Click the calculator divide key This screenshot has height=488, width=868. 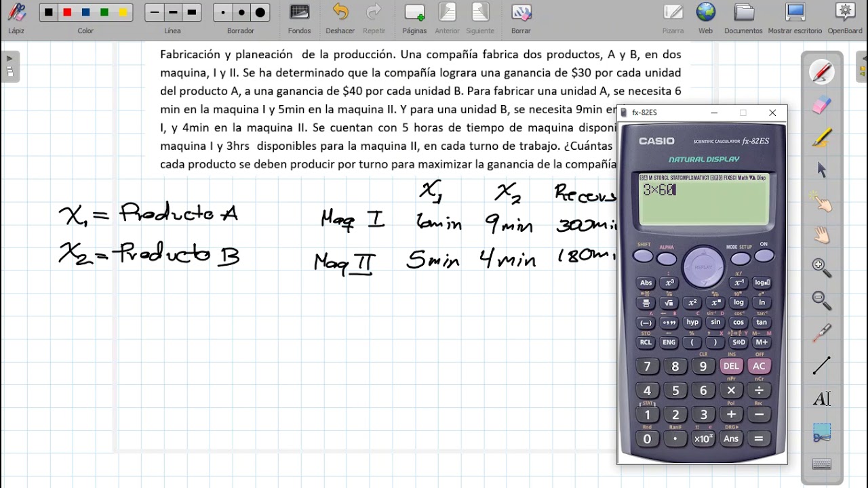[759, 390]
